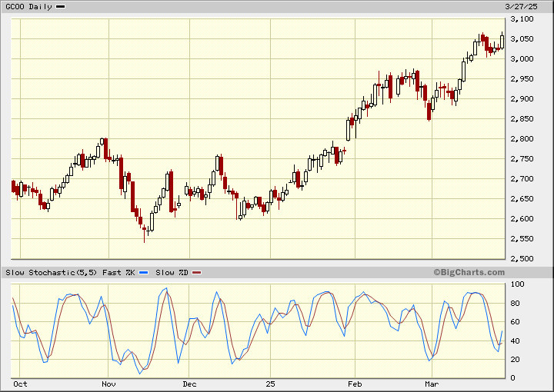Open the ©BigCharts.com watermark link

[x=469, y=273]
